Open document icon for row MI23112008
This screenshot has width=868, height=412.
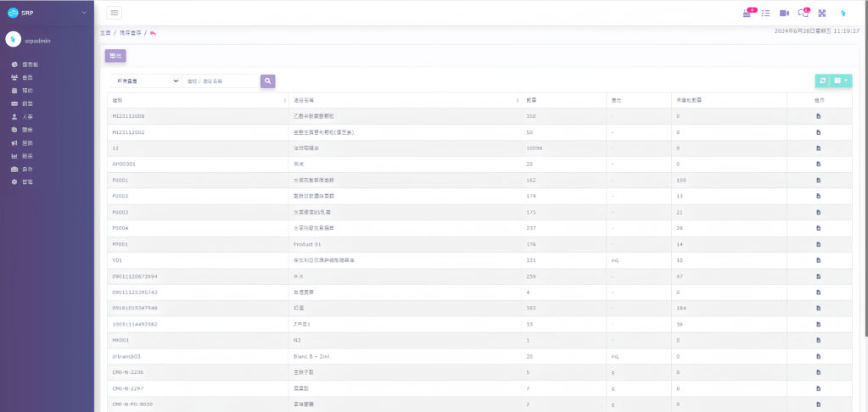(818, 116)
